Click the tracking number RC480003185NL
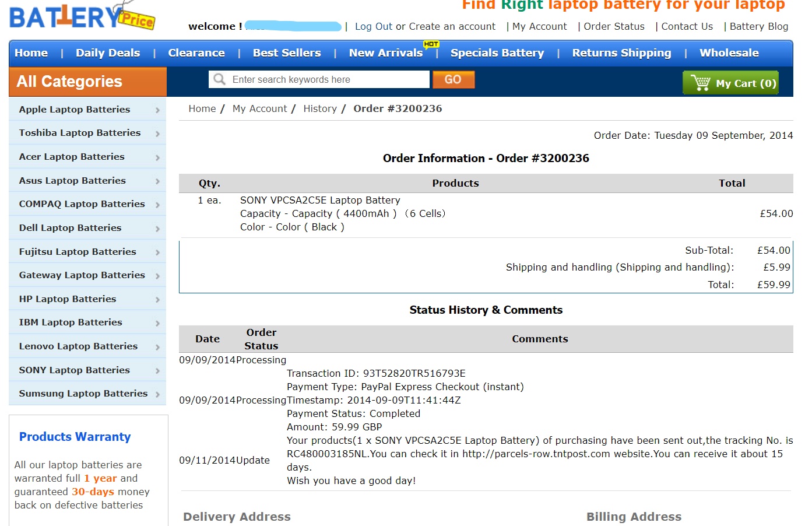812x526 pixels. click(328, 454)
